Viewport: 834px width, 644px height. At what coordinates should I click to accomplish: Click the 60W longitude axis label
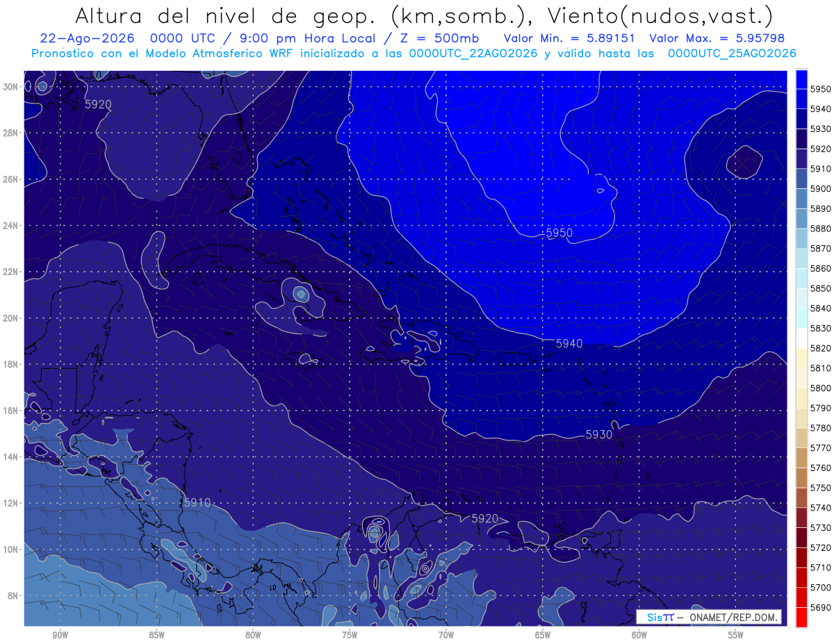[x=639, y=636]
